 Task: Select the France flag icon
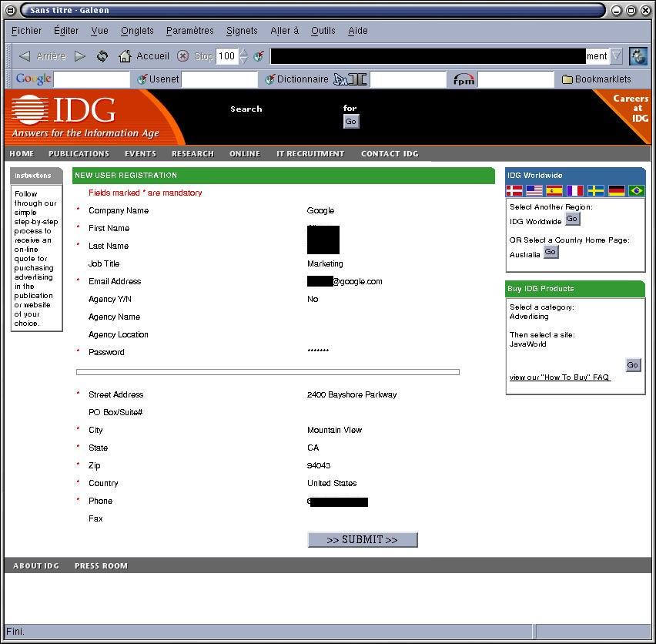click(x=575, y=191)
